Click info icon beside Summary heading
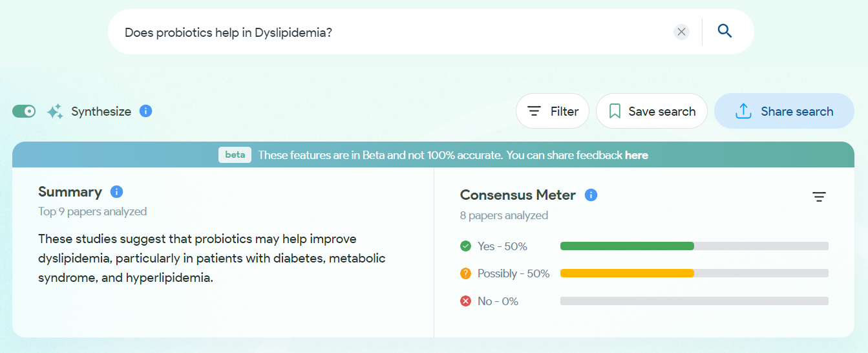Screen dimensions: 868x353 [x=116, y=192]
